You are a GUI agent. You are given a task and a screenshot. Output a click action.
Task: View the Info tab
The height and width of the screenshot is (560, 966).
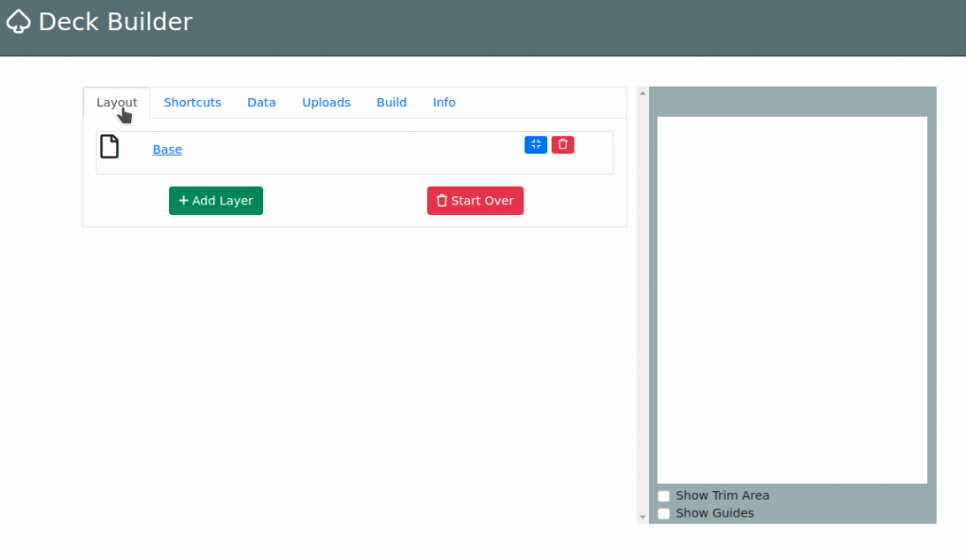tap(444, 103)
